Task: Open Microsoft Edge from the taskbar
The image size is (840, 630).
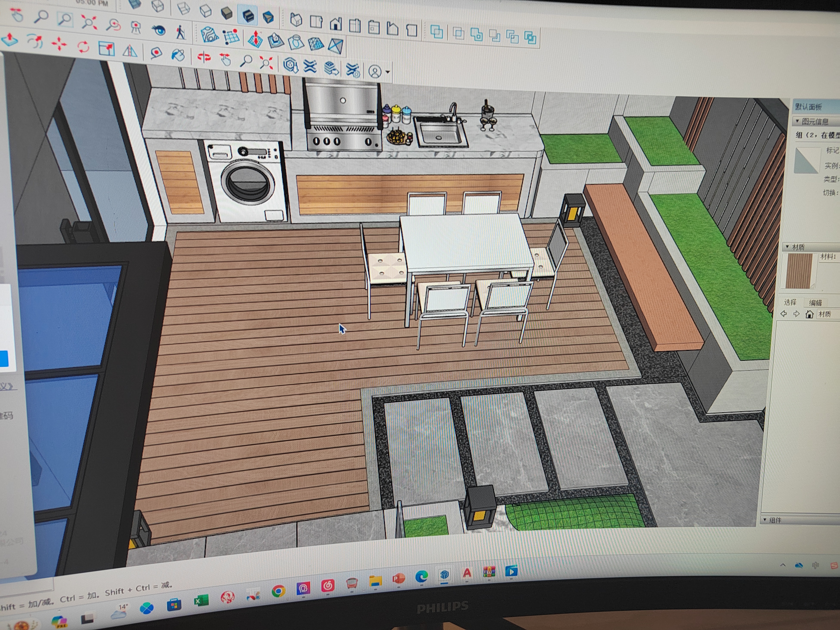Action: click(421, 577)
